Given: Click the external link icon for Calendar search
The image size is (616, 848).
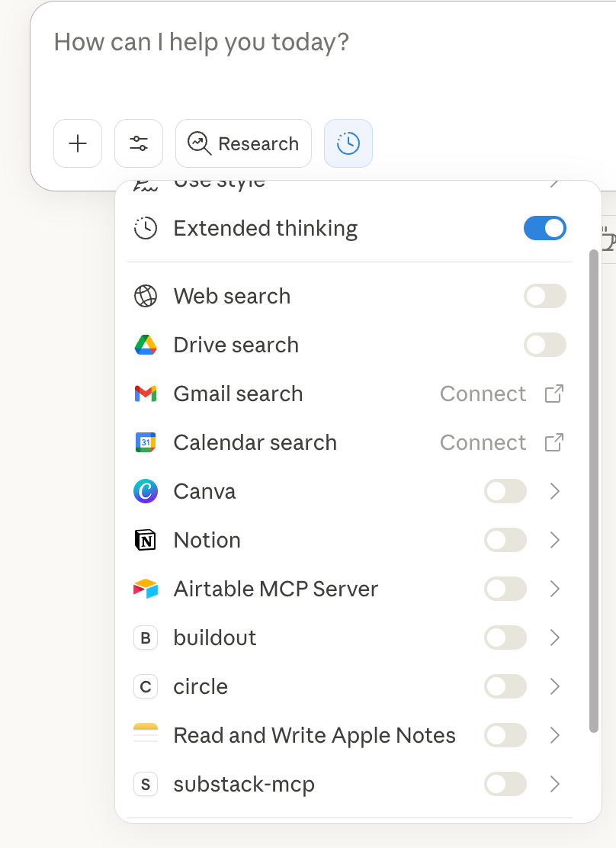Looking at the screenshot, I should 553,442.
